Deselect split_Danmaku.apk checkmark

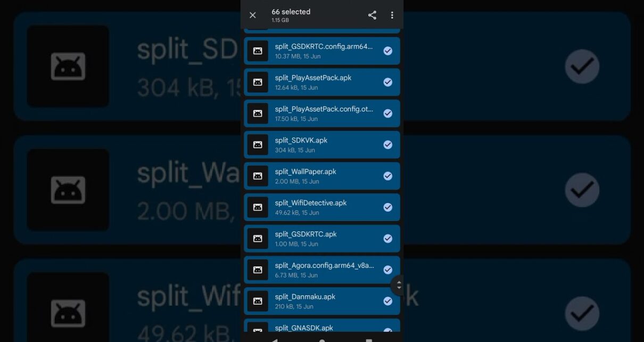click(388, 301)
